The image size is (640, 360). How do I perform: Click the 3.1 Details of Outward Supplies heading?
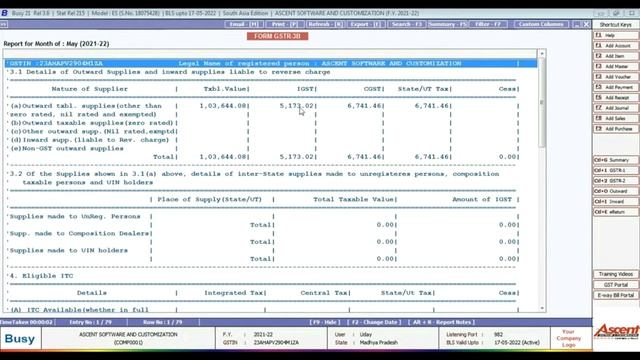point(170,72)
